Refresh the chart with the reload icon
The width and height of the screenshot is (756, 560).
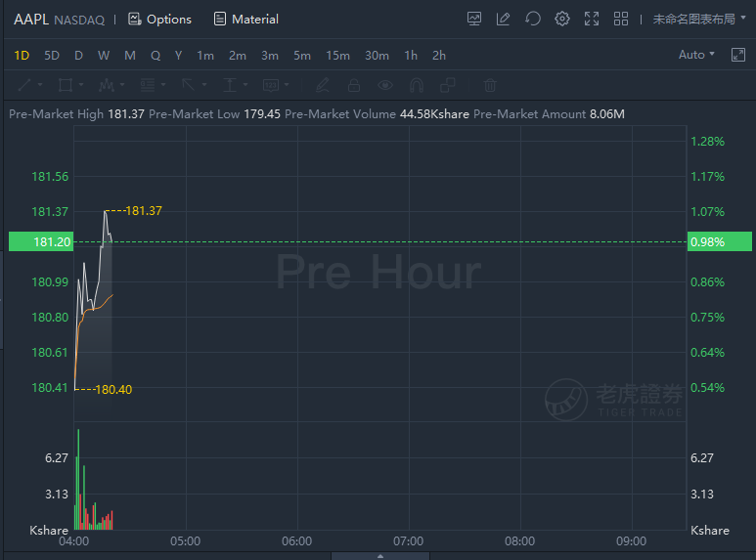pyautogui.click(x=533, y=20)
